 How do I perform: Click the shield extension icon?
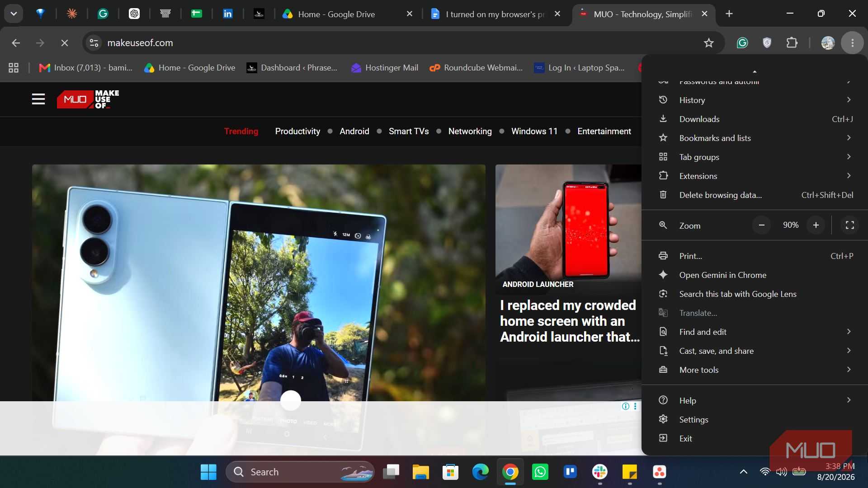click(x=767, y=43)
